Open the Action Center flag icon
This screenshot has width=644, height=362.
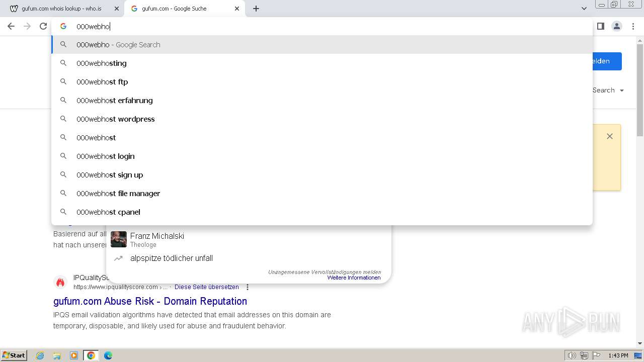(596, 355)
